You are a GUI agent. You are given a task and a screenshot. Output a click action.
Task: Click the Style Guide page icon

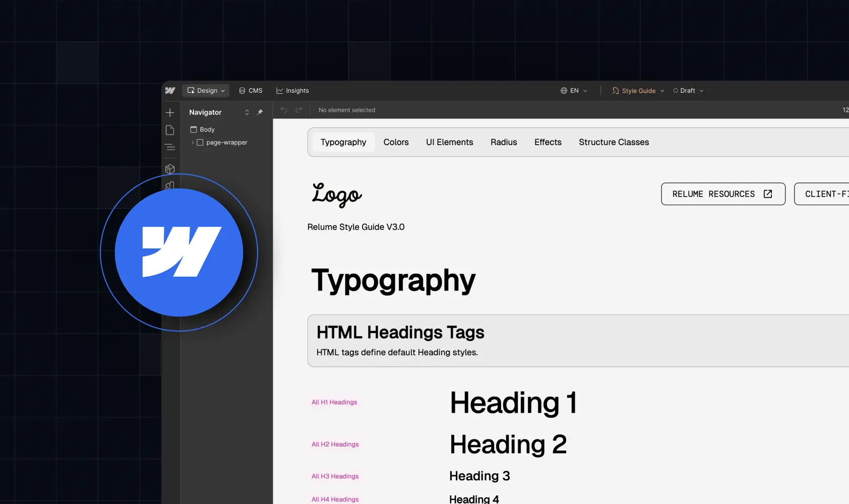[616, 91]
